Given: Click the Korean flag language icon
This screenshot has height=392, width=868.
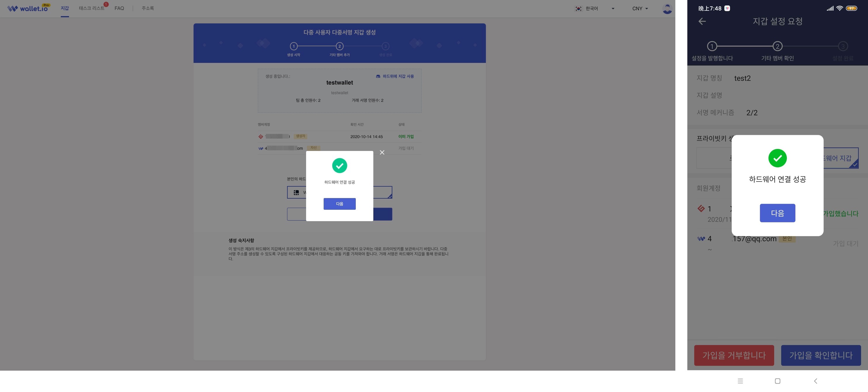Looking at the screenshot, I should 578,8.
